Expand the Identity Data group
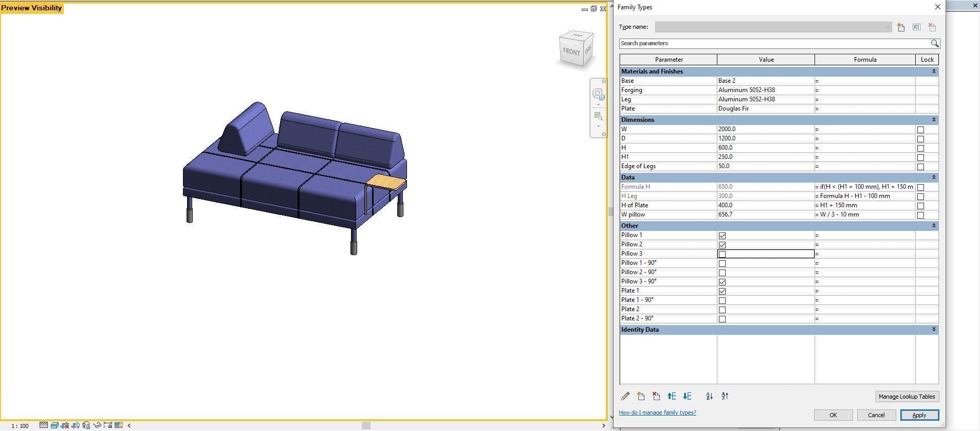This screenshot has height=431, width=980. pos(934,330)
